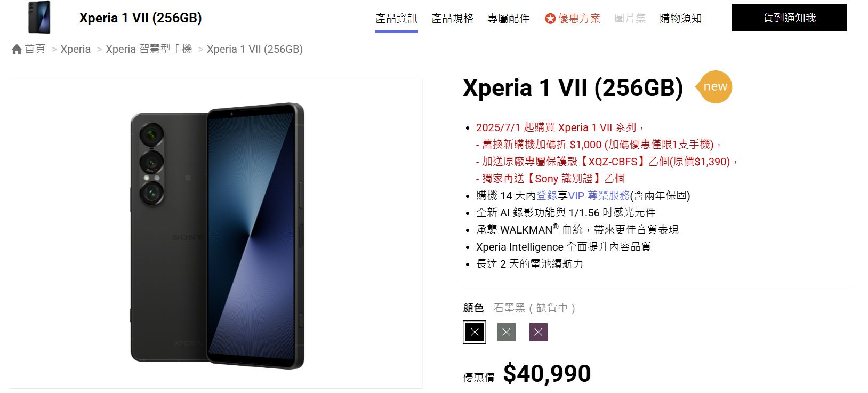Screen dimensions: 868x393
Task: Click the orange 'new' badge
Action: 714,87
